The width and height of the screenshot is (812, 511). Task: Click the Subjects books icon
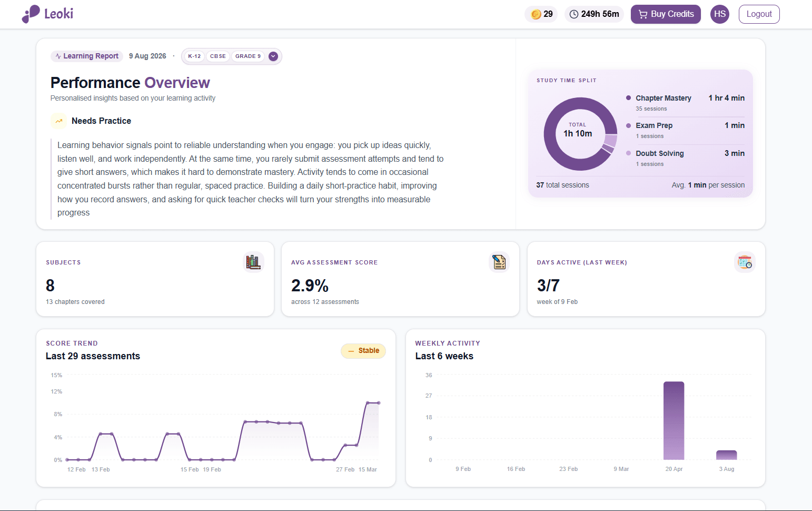[x=253, y=262]
